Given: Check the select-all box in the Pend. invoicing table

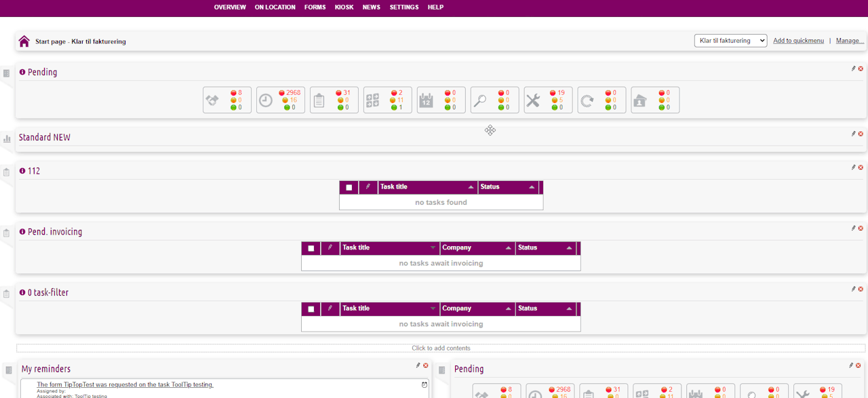Looking at the screenshot, I should tap(311, 248).
